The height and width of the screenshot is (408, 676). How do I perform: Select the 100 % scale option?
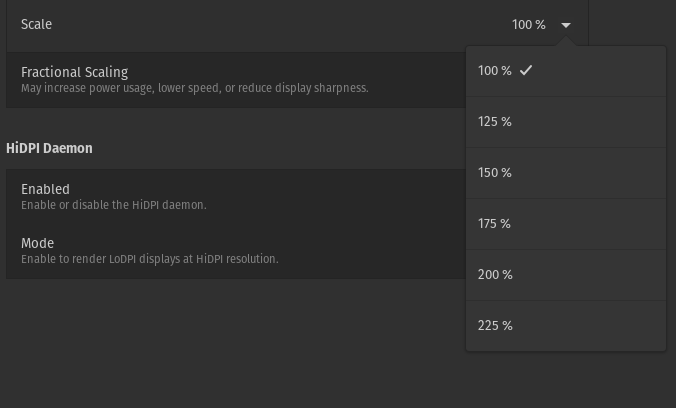pos(495,71)
